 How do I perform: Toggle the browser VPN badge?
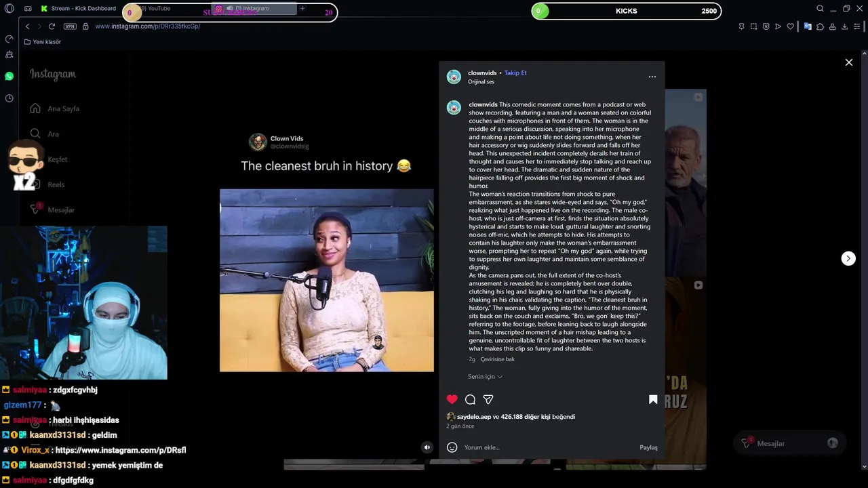point(70,26)
